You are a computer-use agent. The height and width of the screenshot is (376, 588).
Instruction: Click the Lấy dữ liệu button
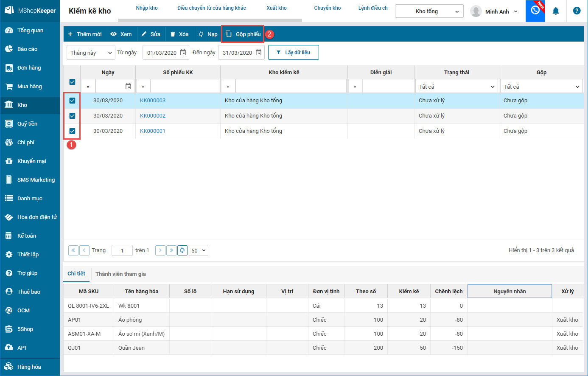pos(293,53)
